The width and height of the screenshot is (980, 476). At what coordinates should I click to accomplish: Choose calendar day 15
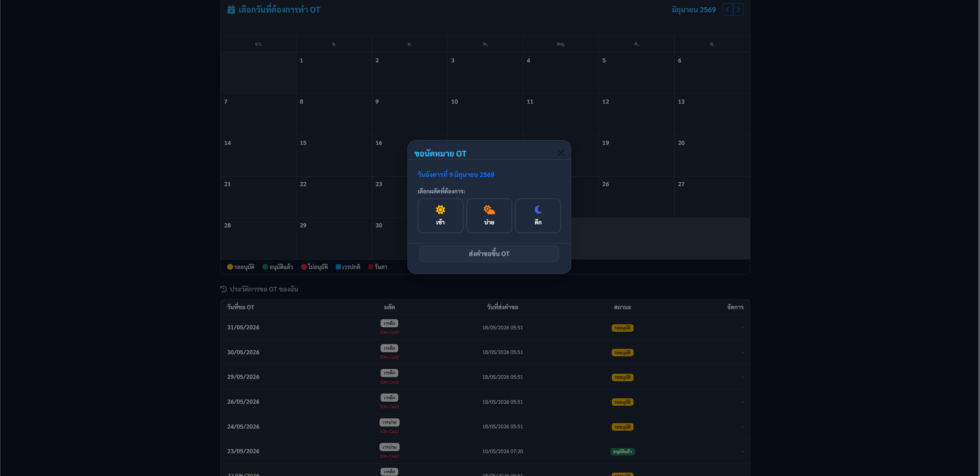tap(334, 155)
